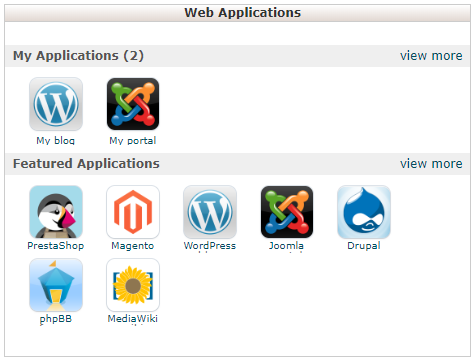Click the 'MediaWiki' label
The height and width of the screenshot is (361, 476).
(133, 319)
